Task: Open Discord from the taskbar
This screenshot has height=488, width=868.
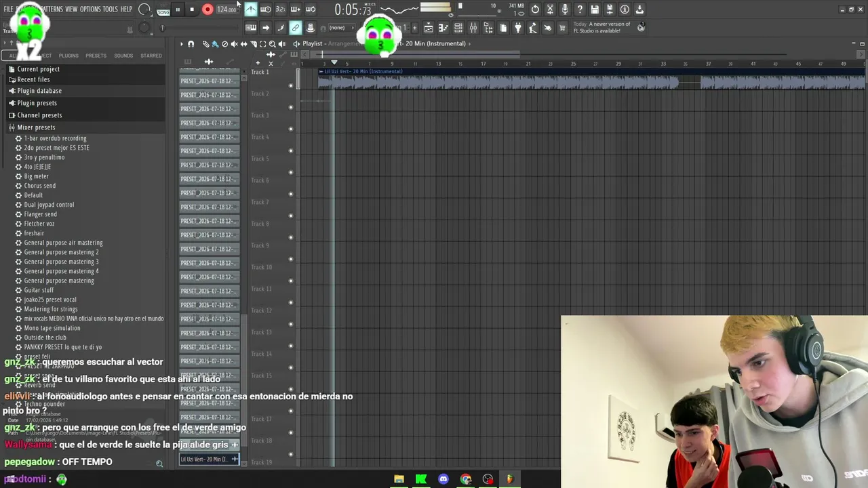Action: coord(443,479)
